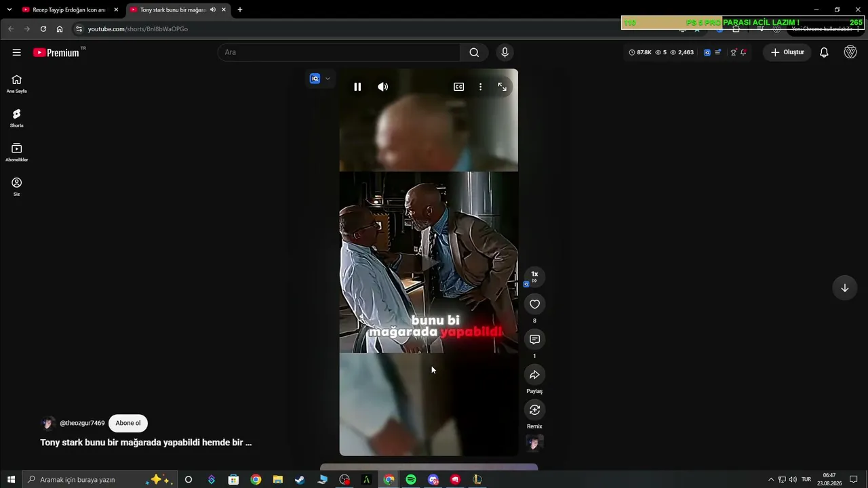The image size is (868, 488).
Task: Go to YouTube Premium home logo
Action: pos(57,52)
